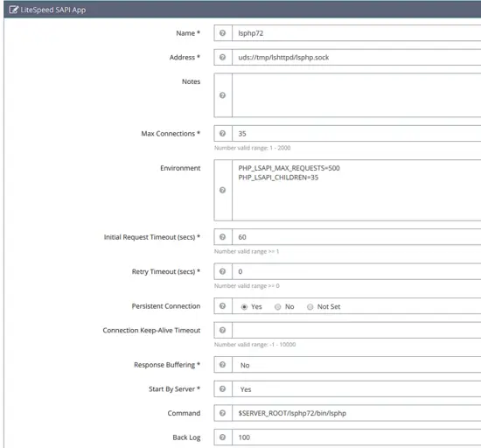
Task: Click the 'Number valid range: 1 - 2000' hint
Action: pyautogui.click(x=252, y=148)
